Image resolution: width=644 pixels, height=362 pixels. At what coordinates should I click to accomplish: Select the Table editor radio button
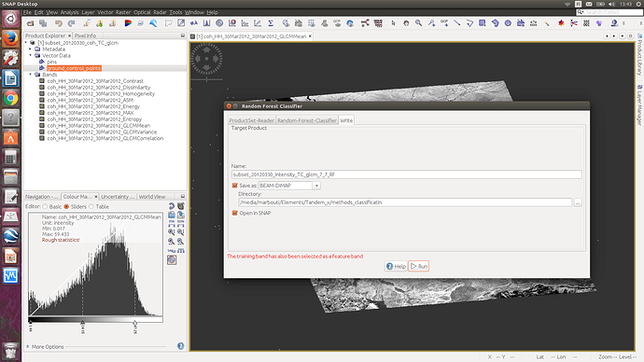tap(91, 206)
